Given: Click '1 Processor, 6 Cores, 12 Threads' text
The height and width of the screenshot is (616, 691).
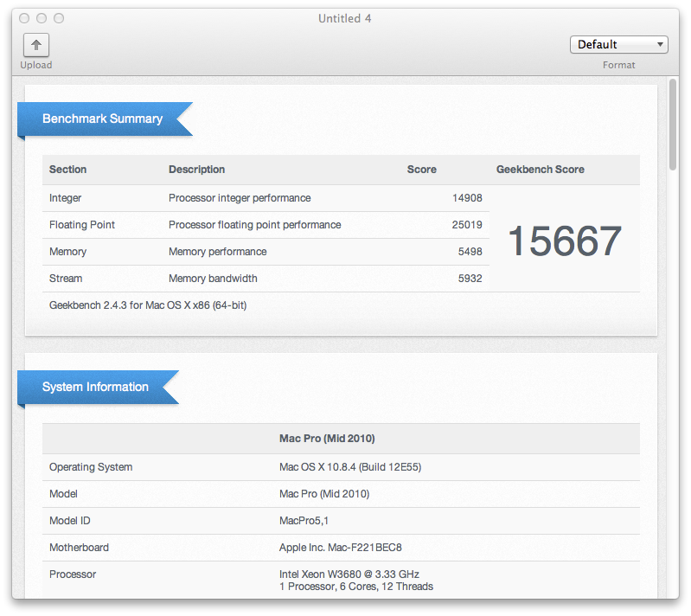Looking at the screenshot, I should (356, 587).
